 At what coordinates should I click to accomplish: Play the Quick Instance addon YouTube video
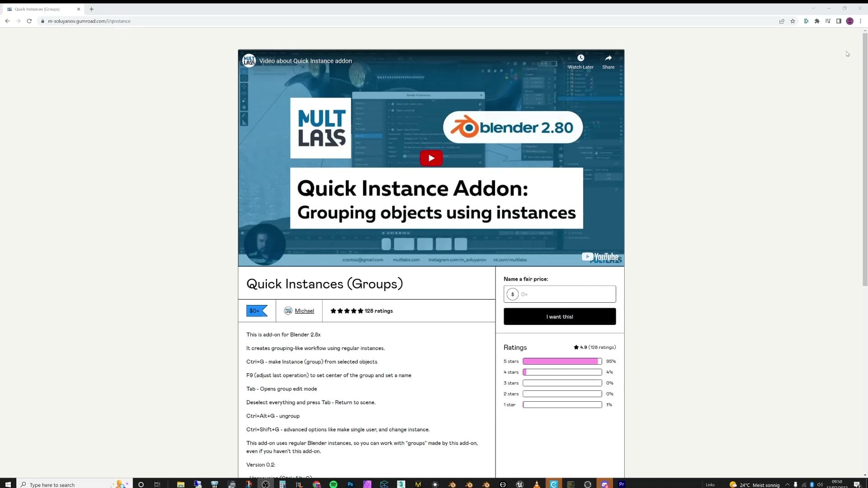click(431, 158)
